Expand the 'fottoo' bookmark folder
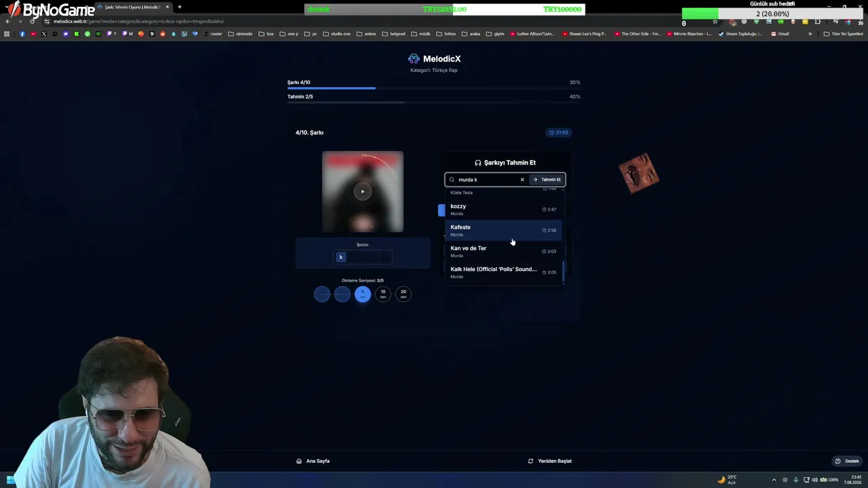This screenshot has width=868, height=488. (x=446, y=34)
